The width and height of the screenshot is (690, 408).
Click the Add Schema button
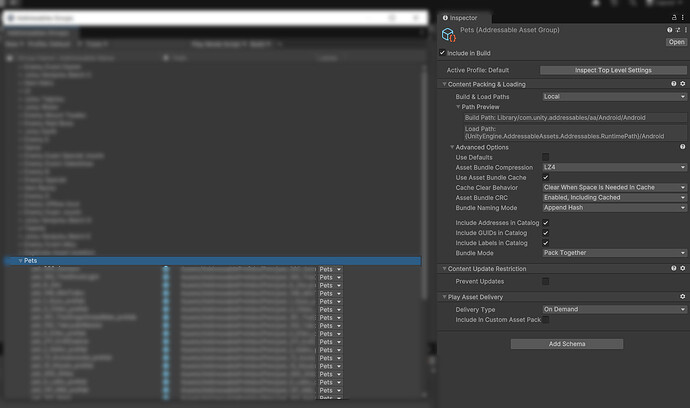[x=567, y=344]
